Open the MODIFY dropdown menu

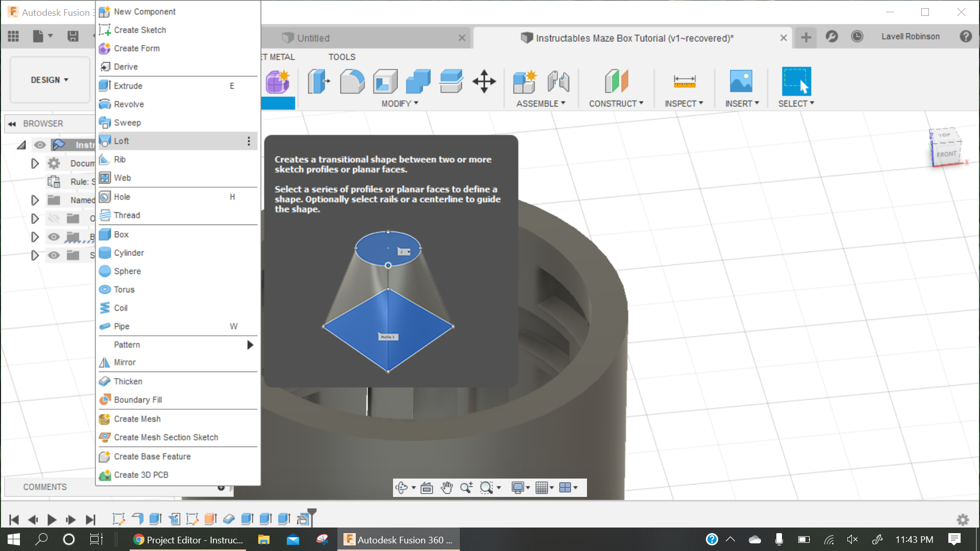(x=400, y=104)
